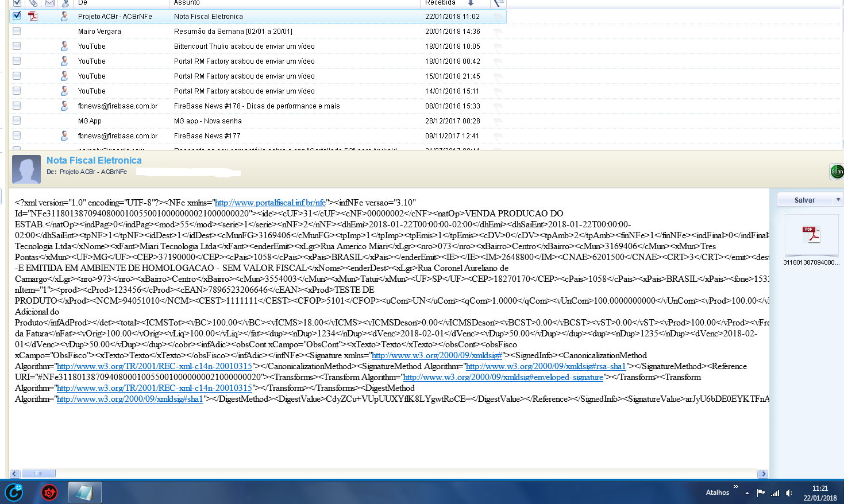
Task: Expand the Atalhos toolbar chevron
Action: click(x=735, y=487)
